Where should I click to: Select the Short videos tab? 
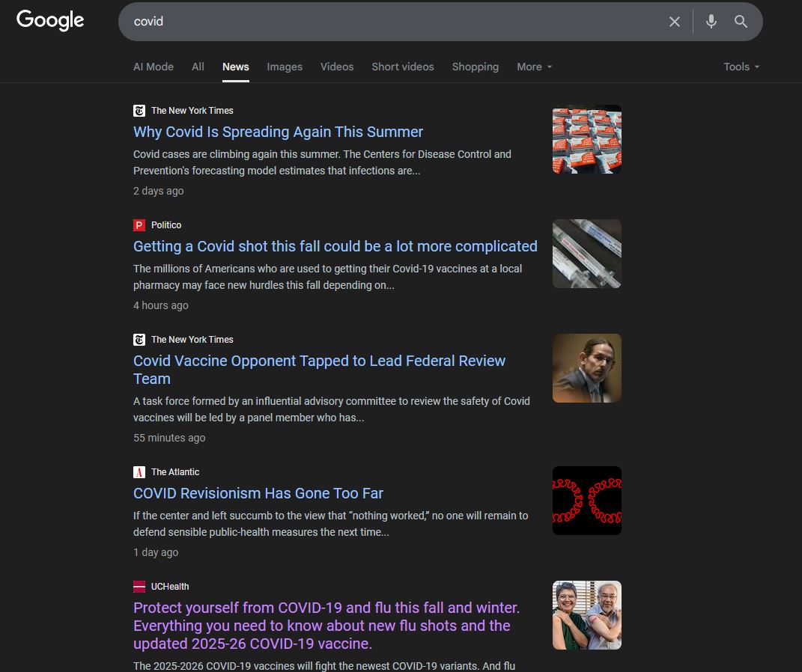(403, 67)
